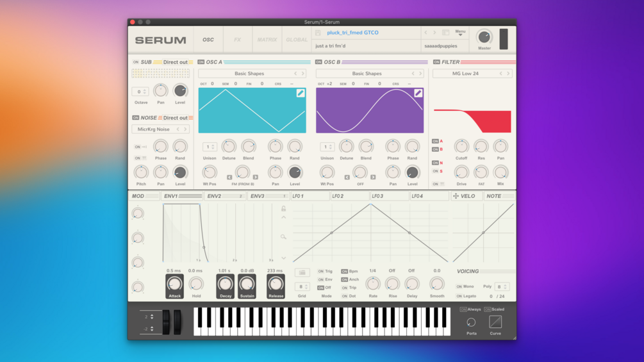The width and height of the screenshot is (644, 362).
Task: Click the save preset disk icon
Action: [318, 33]
